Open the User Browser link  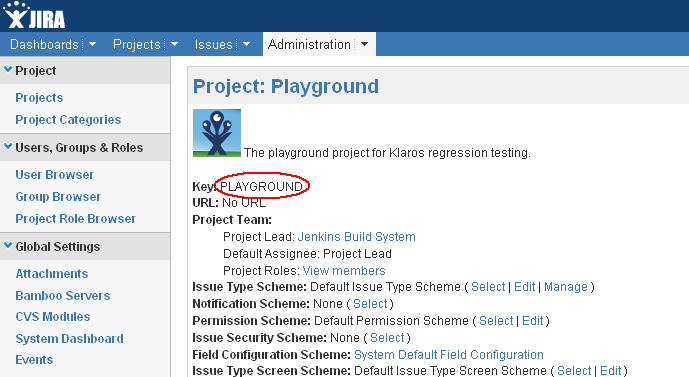coord(54,174)
